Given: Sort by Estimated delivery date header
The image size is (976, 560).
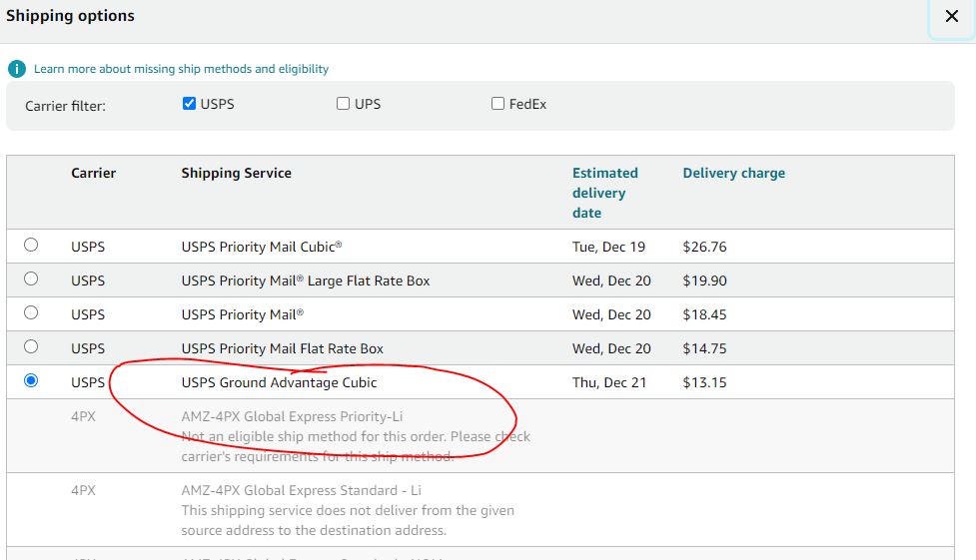Looking at the screenshot, I should click(605, 193).
